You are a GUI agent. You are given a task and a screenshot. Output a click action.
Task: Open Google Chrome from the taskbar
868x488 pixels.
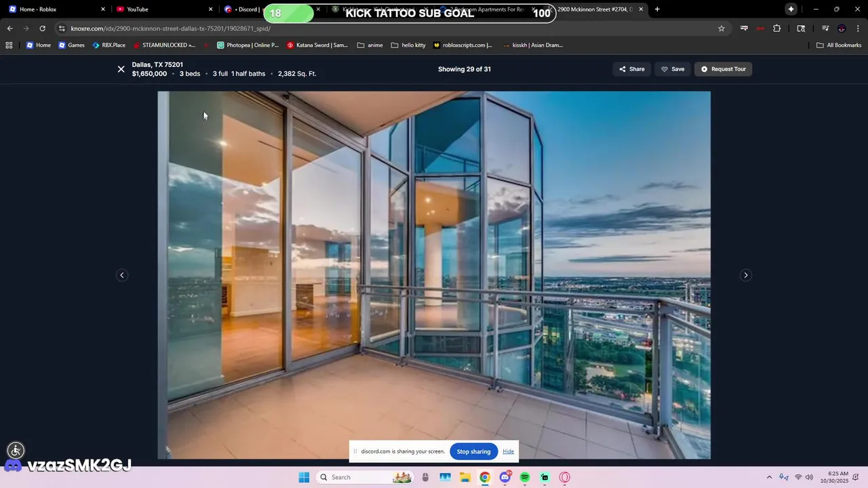485,477
